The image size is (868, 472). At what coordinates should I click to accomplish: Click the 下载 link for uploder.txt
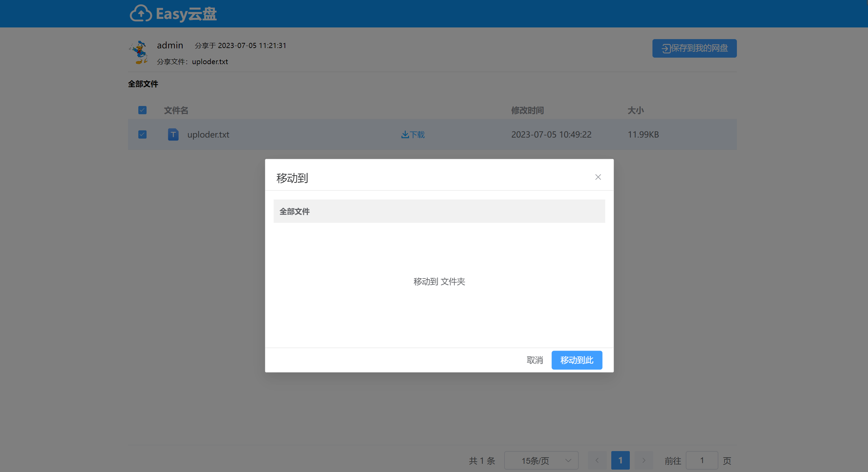[x=417, y=134]
